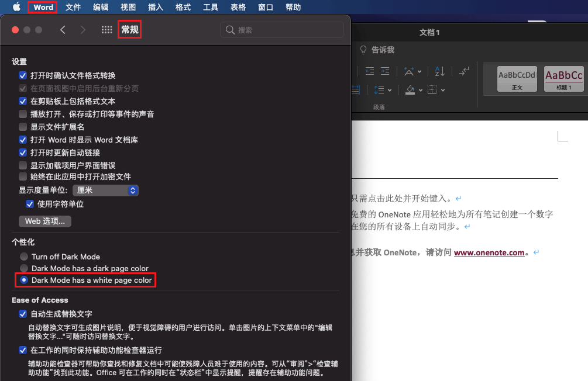The width and height of the screenshot is (588, 381).
Task: Expand the line spacing dropdown arrow
Action: (x=390, y=90)
